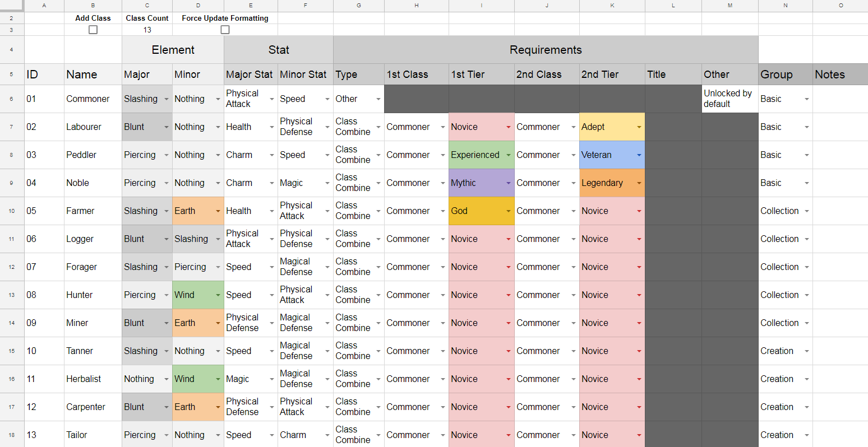This screenshot has height=447, width=868.
Task: Open Type dropdown in Commoner row
Action: (x=378, y=99)
